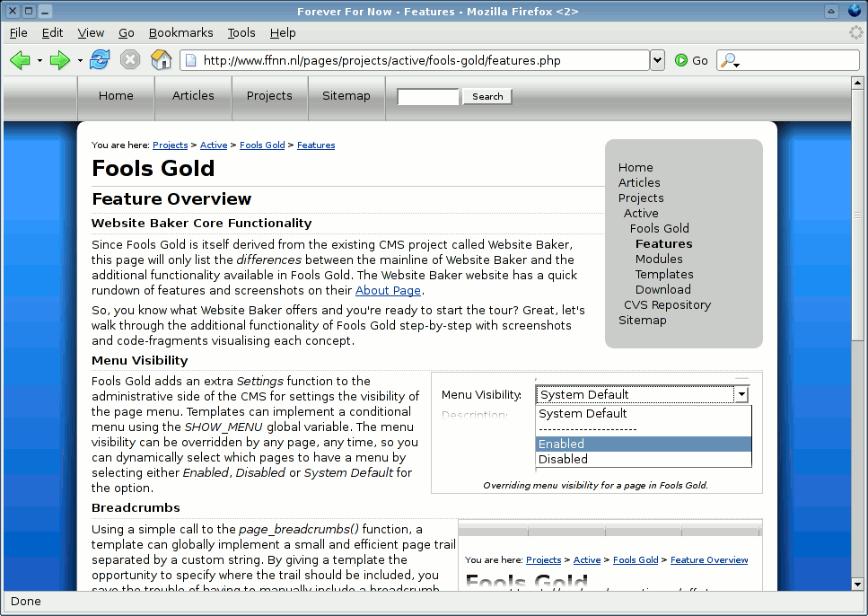The height and width of the screenshot is (616, 868).
Task: Click Articles in the sidebar menu
Action: (639, 183)
